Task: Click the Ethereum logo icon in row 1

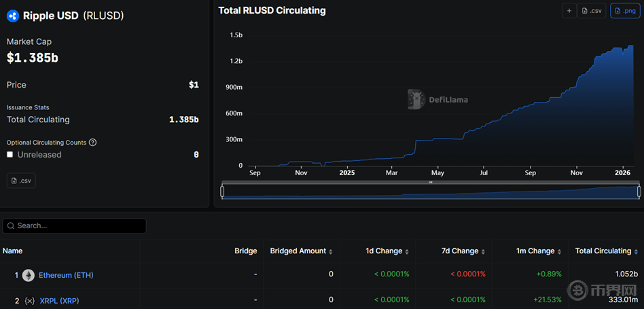Action: (29, 275)
